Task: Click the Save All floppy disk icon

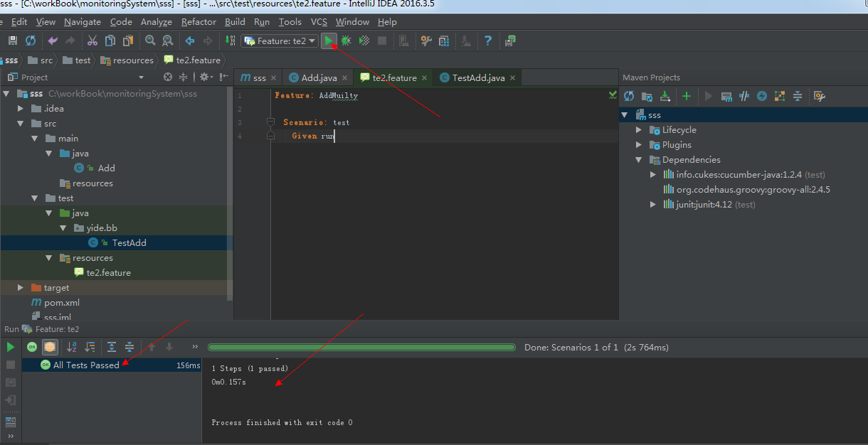Action: coord(14,41)
